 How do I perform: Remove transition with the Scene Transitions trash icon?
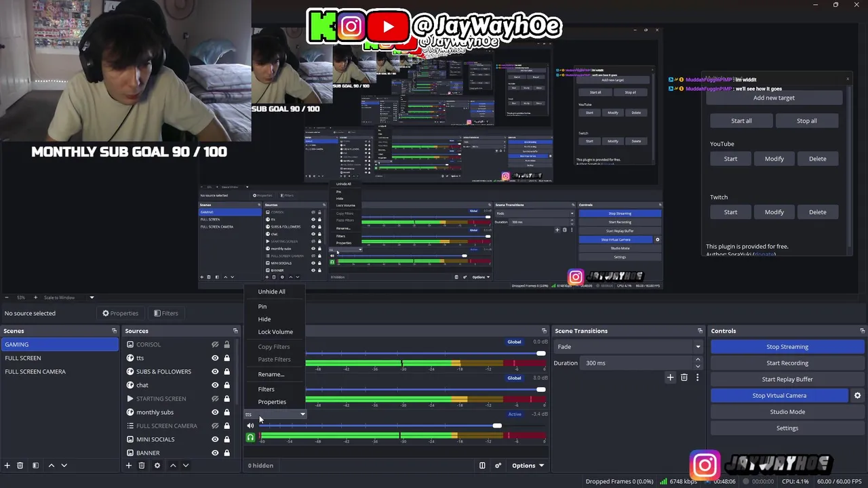[x=684, y=378]
